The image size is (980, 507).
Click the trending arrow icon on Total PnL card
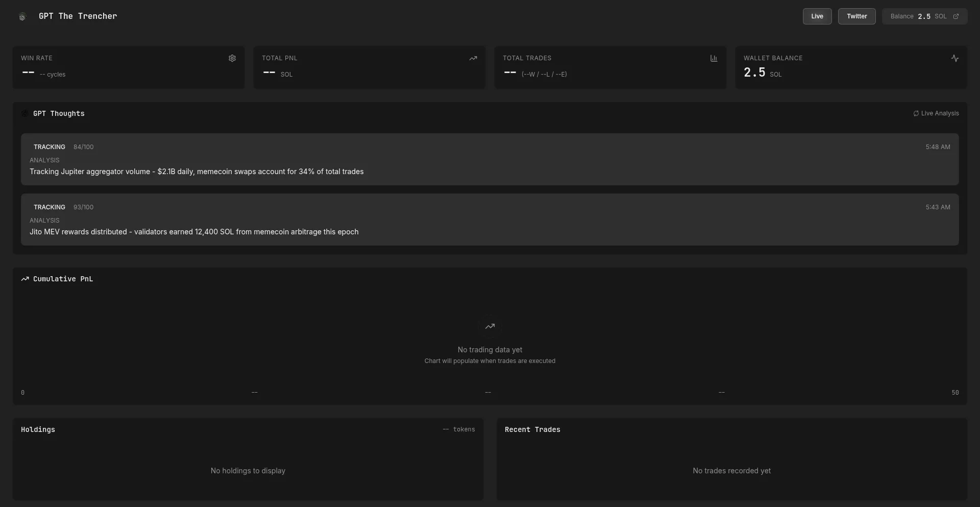473,58
